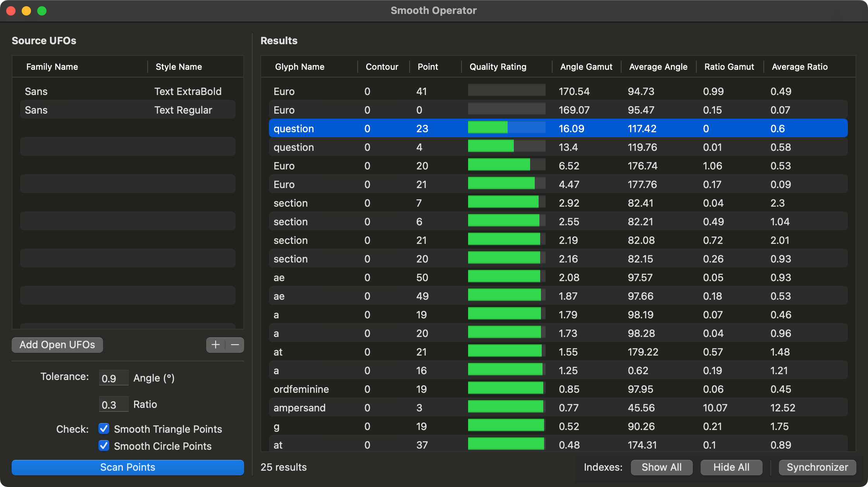Click the Ratio tolerance input field
Image resolution: width=868 pixels, height=487 pixels.
coord(113,404)
